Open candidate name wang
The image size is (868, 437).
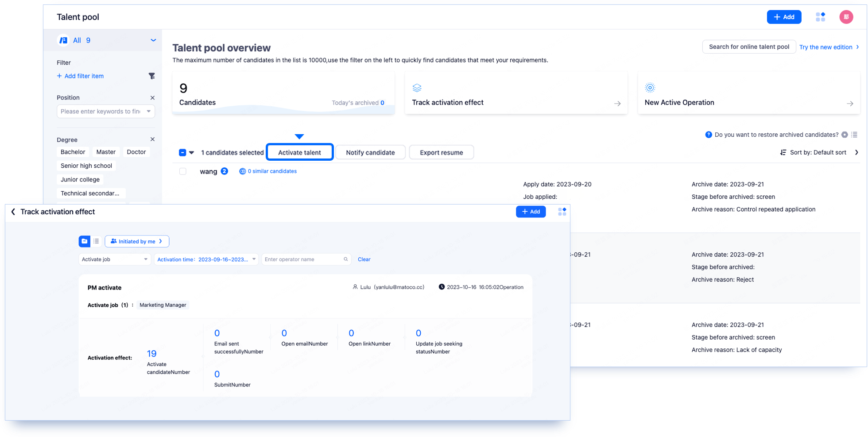click(x=209, y=171)
